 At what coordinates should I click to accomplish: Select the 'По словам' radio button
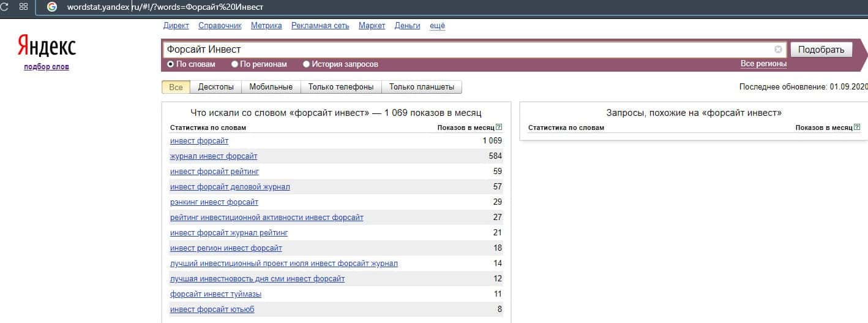[171, 64]
